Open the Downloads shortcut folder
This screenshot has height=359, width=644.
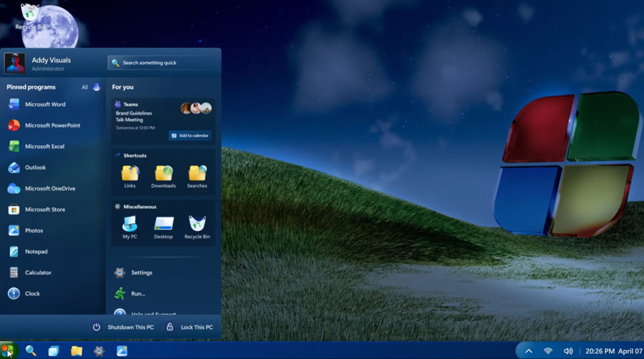(163, 174)
